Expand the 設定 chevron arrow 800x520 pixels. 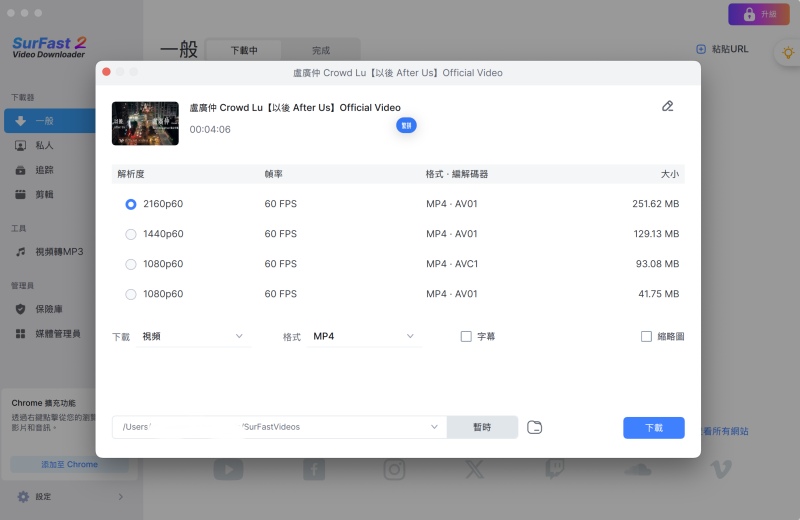pos(120,497)
